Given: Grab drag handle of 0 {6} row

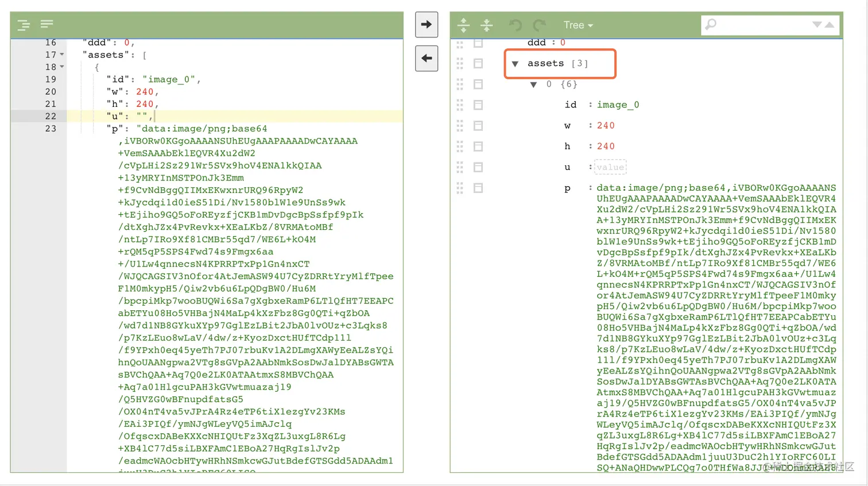Looking at the screenshot, I should 460,84.
